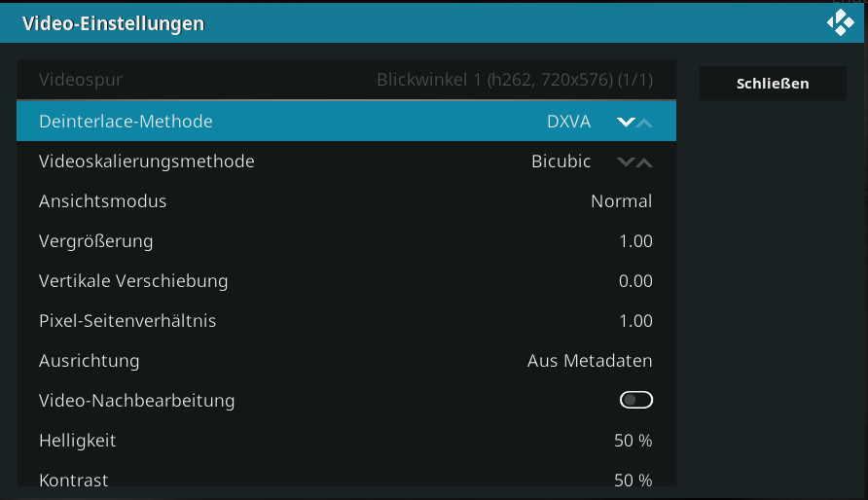Select the Deinterlace-Methode row
Viewport: 868px width, 500px height.
[x=346, y=122]
